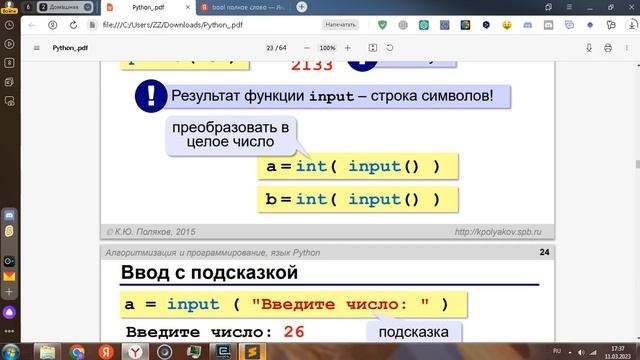
Task: Click the Напечатать button
Action: (x=340, y=25)
